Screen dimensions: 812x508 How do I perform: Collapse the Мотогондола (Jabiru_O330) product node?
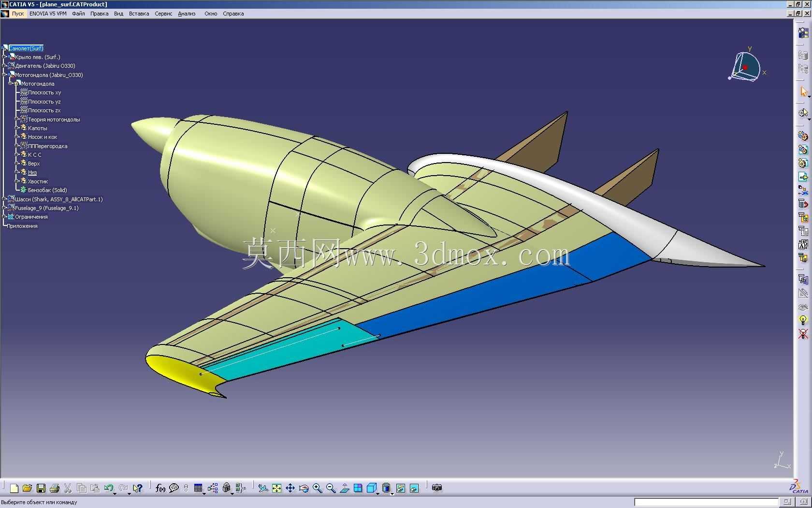pos(4,75)
